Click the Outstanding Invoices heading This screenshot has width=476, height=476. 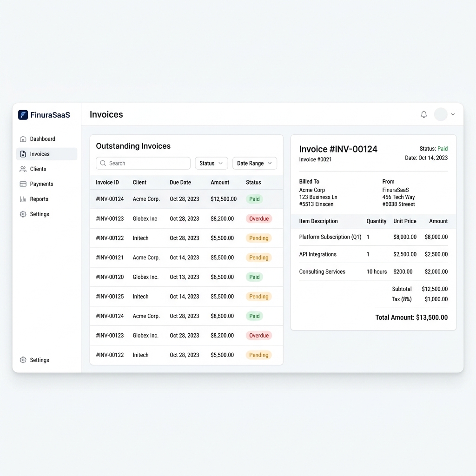pyautogui.click(x=133, y=146)
